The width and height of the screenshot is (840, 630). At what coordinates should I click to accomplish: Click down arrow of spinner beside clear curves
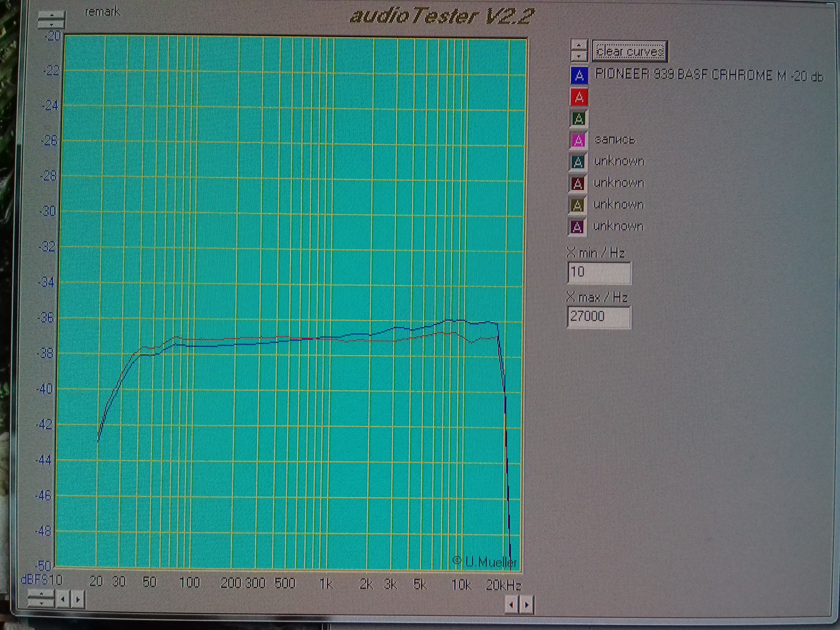(579, 56)
